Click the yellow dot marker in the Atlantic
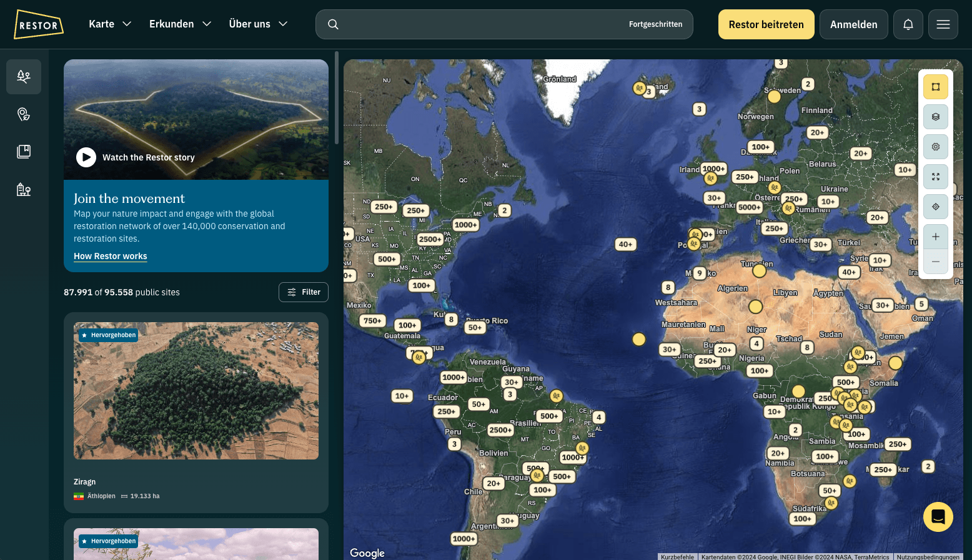Screen dimensions: 972x560 point(638,339)
